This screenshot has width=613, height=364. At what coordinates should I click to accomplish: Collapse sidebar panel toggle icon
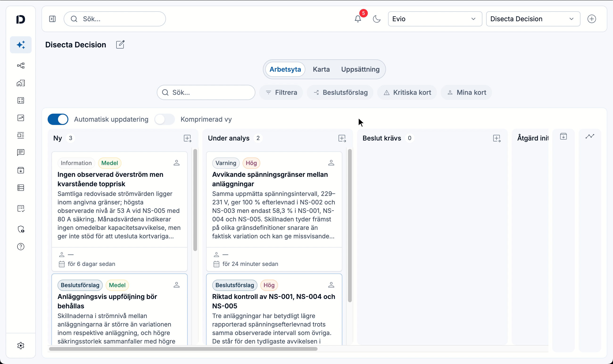click(52, 19)
